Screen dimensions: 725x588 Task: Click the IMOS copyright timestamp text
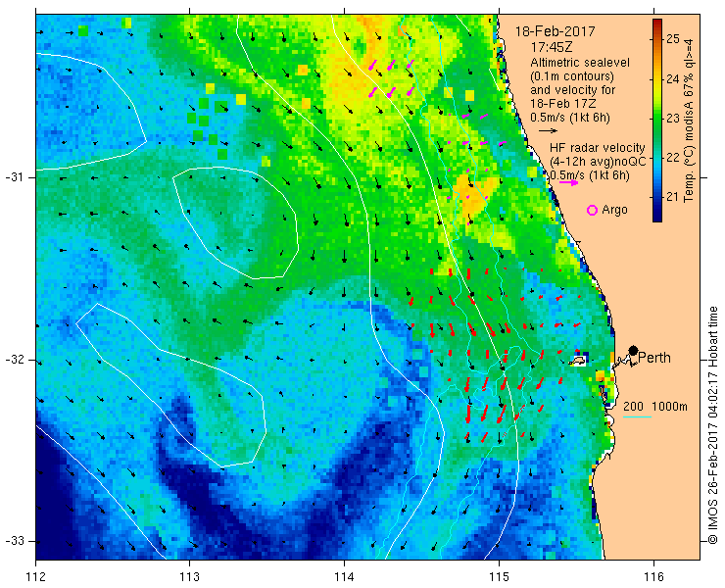pos(712,424)
